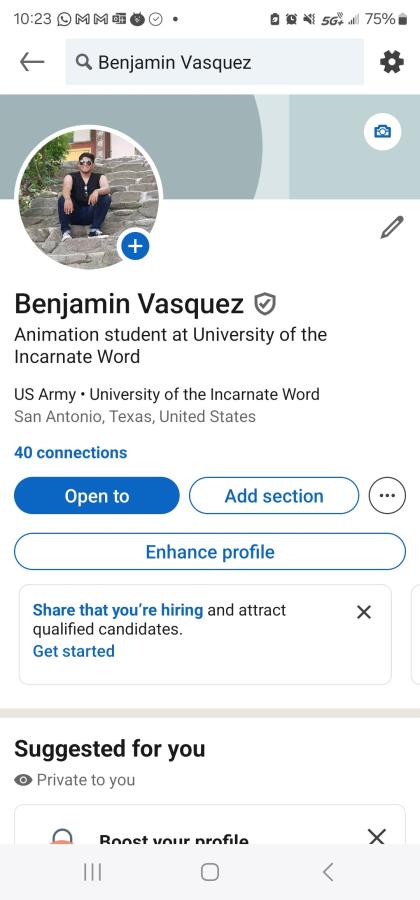Tap magnifier icon in the search bar
Screen dimensions: 420x900
[x=84, y=62]
